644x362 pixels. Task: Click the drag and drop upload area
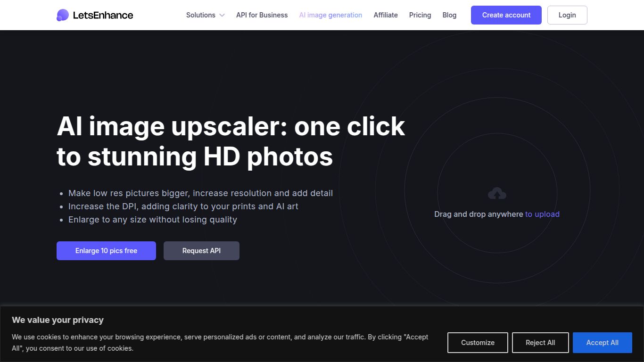tap(497, 203)
